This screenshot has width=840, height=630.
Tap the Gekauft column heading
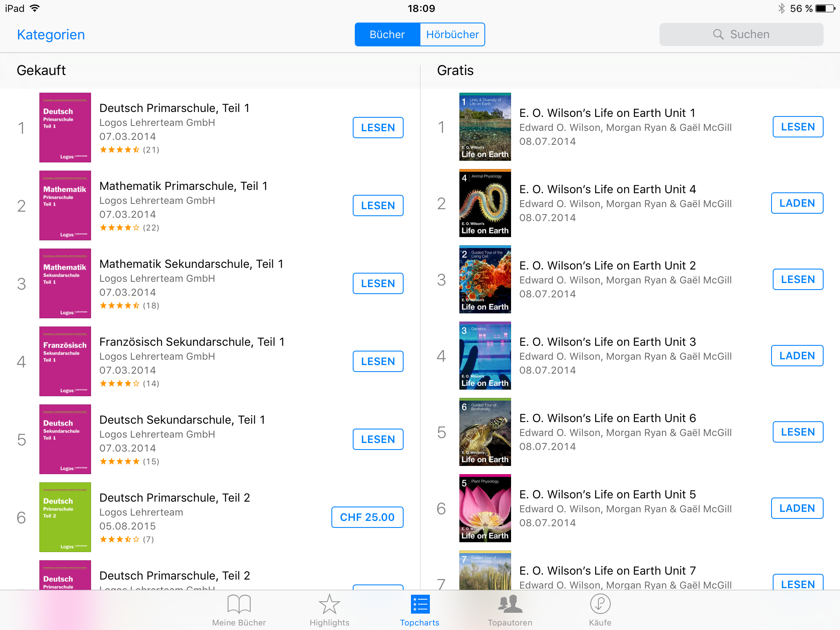(x=41, y=71)
